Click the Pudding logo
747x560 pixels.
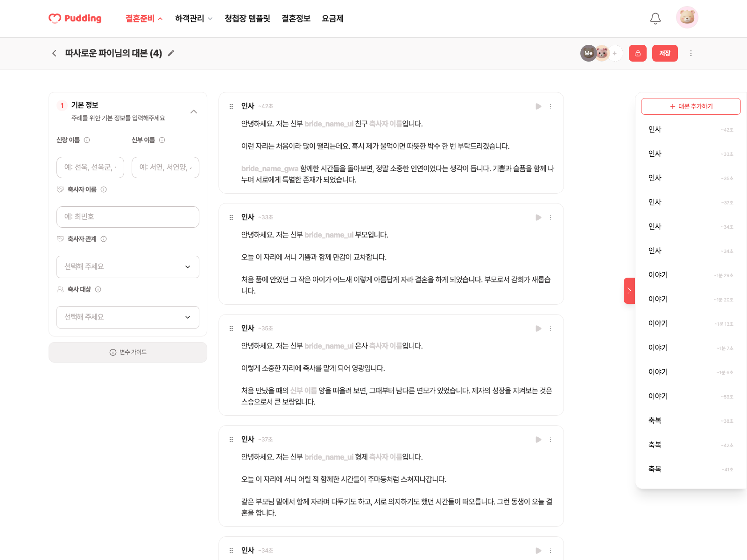click(75, 18)
